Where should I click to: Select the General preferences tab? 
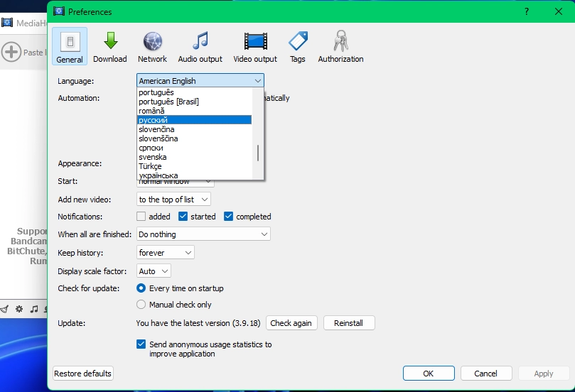click(x=70, y=47)
